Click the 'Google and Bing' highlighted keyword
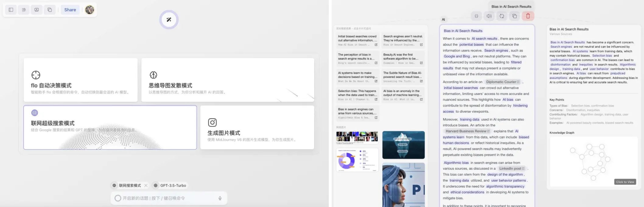This screenshot has height=207, width=644. (x=457, y=56)
